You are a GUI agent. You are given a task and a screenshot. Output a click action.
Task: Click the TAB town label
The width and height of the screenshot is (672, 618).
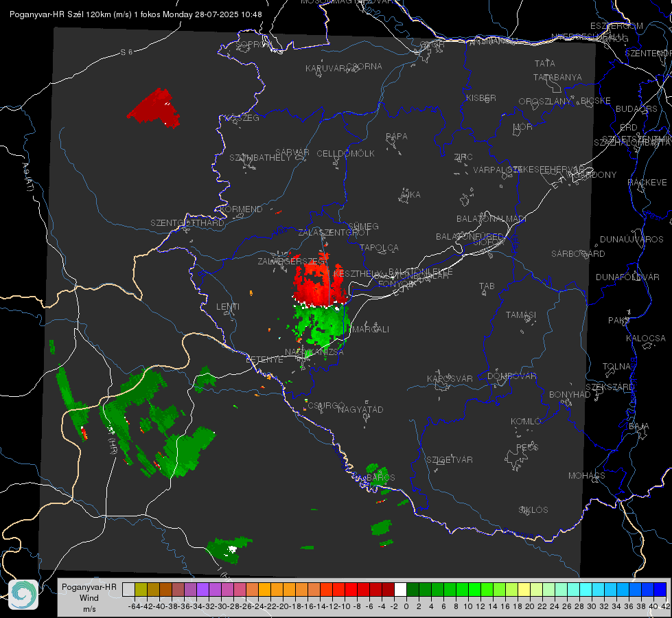(487, 286)
